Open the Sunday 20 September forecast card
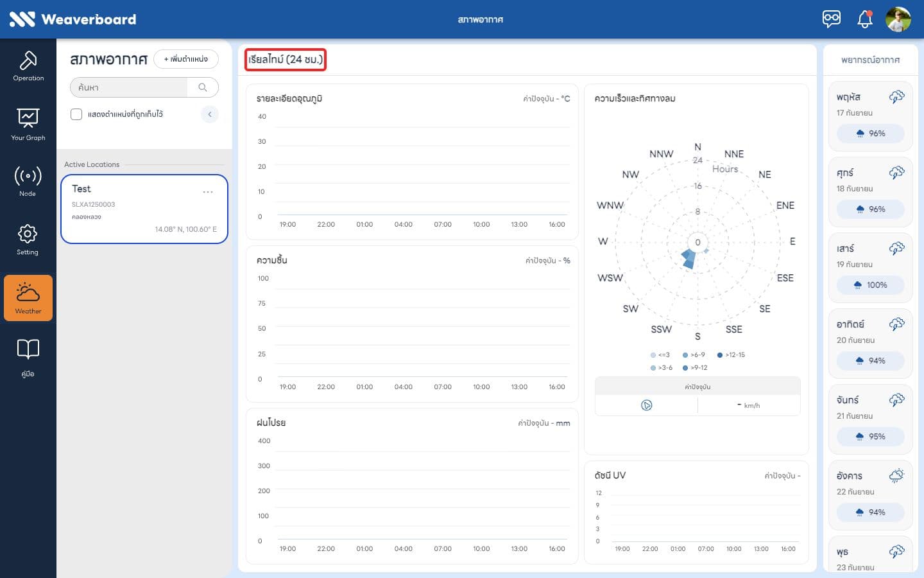 (870, 344)
